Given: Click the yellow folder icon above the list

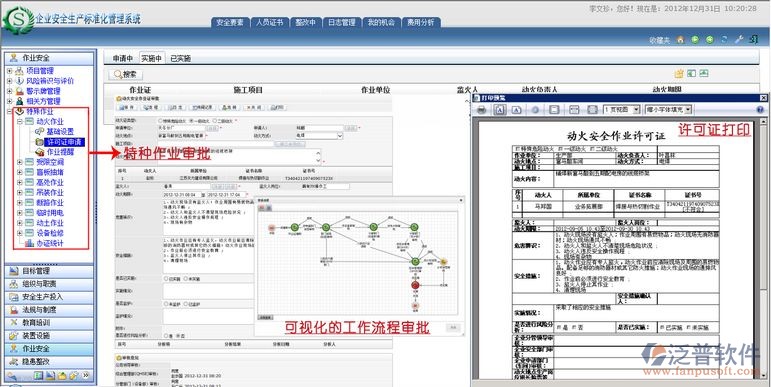Looking at the screenshot, I should pos(679,74).
